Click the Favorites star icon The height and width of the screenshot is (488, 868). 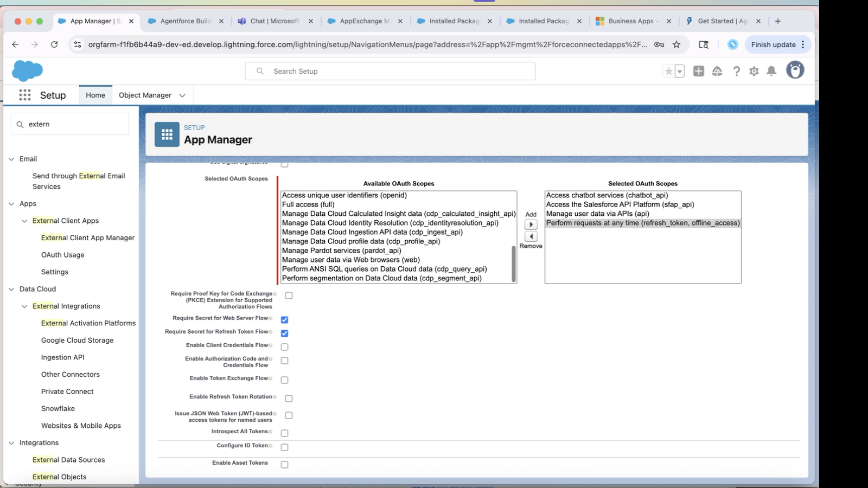(669, 71)
